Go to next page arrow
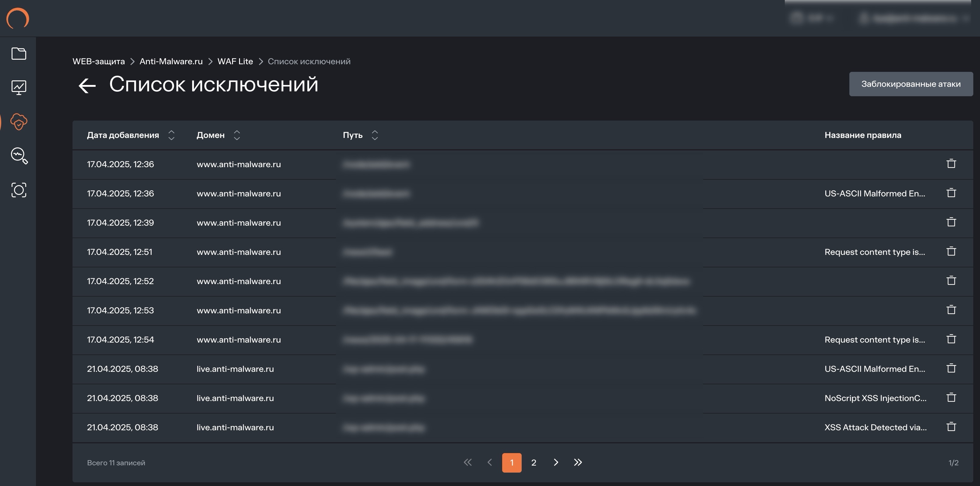 click(556, 463)
